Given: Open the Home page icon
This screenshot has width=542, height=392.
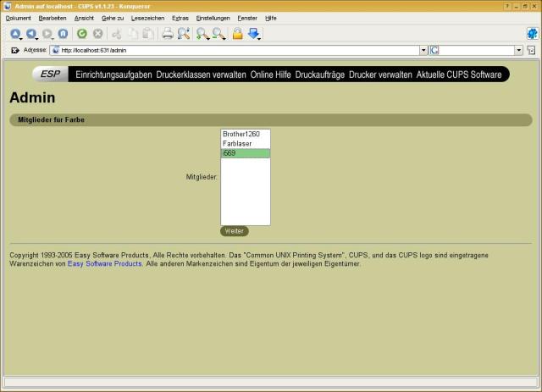Looking at the screenshot, I should pos(63,34).
